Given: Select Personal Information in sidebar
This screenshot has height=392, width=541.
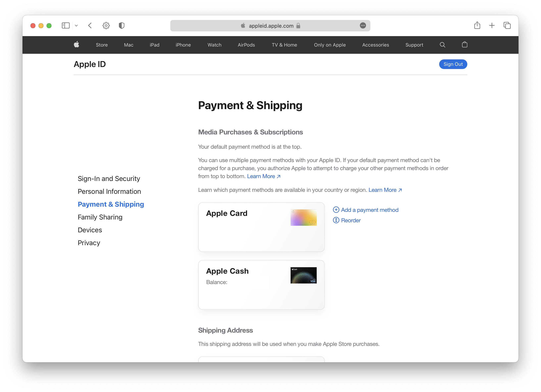Looking at the screenshot, I should [x=109, y=192].
